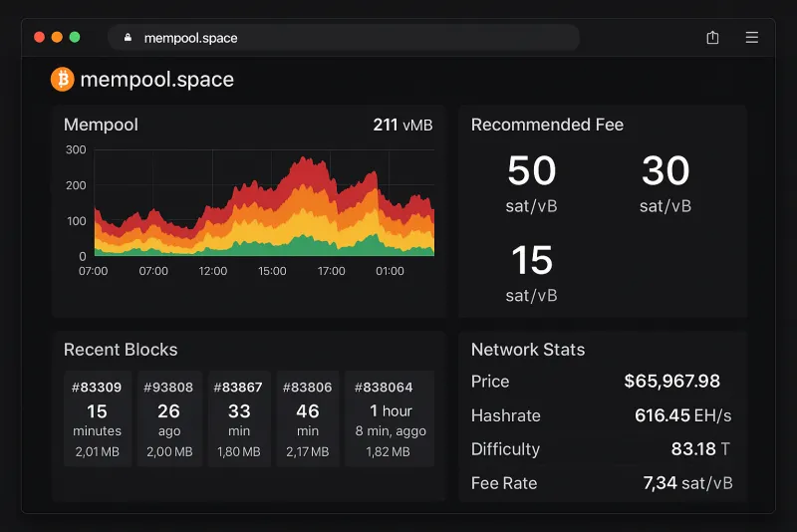The image size is (797, 532).
Task: Click the orange Bitcoin logo icon
Action: point(63,79)
